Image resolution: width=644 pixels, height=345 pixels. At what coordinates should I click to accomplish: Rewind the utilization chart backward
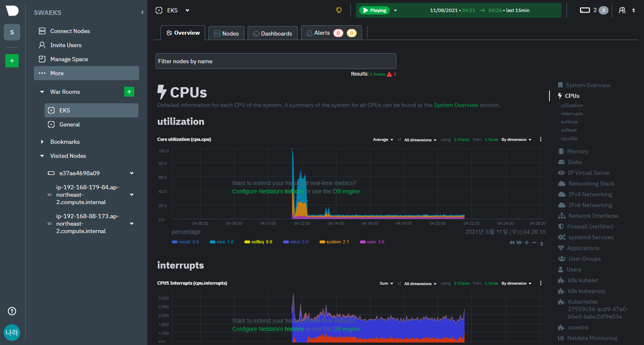pyautogui.click(x=512, y=243)
